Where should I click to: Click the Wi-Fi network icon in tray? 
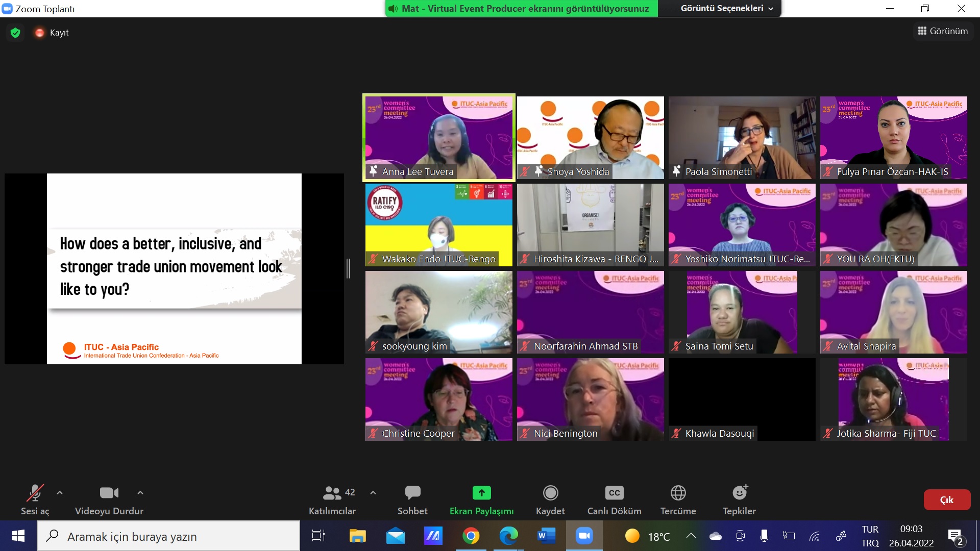[x=815, y=536]
